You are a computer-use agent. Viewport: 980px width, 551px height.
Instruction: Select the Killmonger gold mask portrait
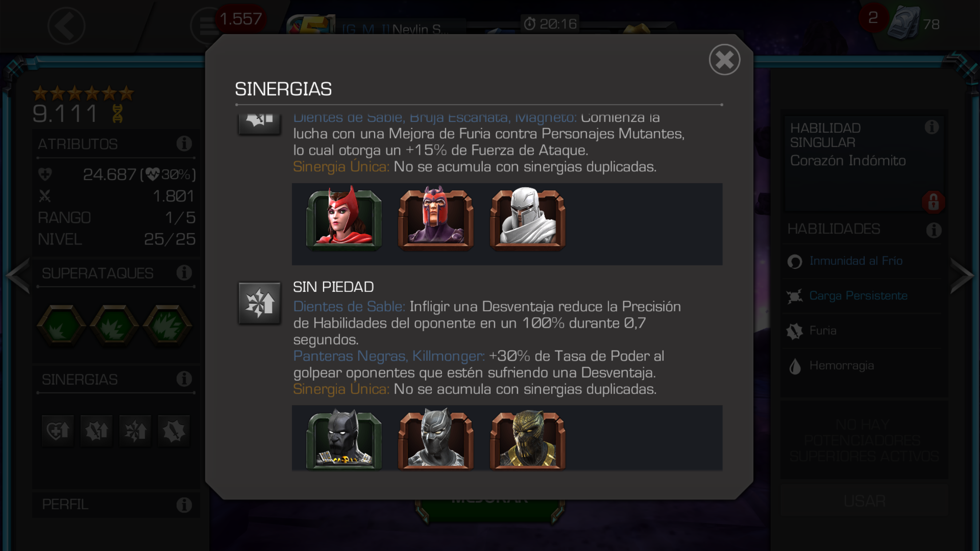(x=527, y=439)
